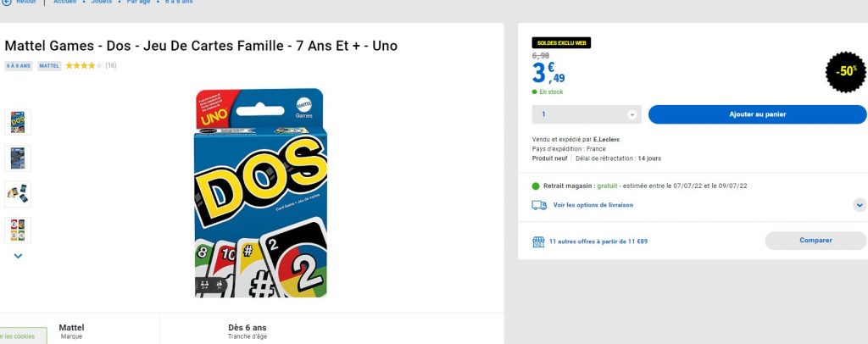This screenshot has width=868, height=344.
Task: Select the third thumbnail showing cards
Action: (x=18, y=193)
